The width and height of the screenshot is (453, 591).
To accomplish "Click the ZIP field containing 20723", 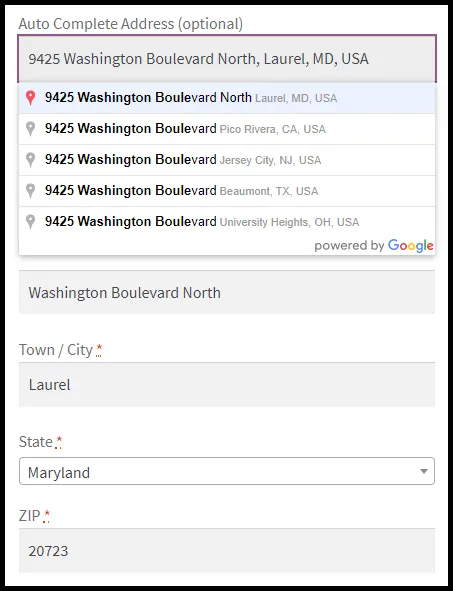I will (x=227, y=551).
